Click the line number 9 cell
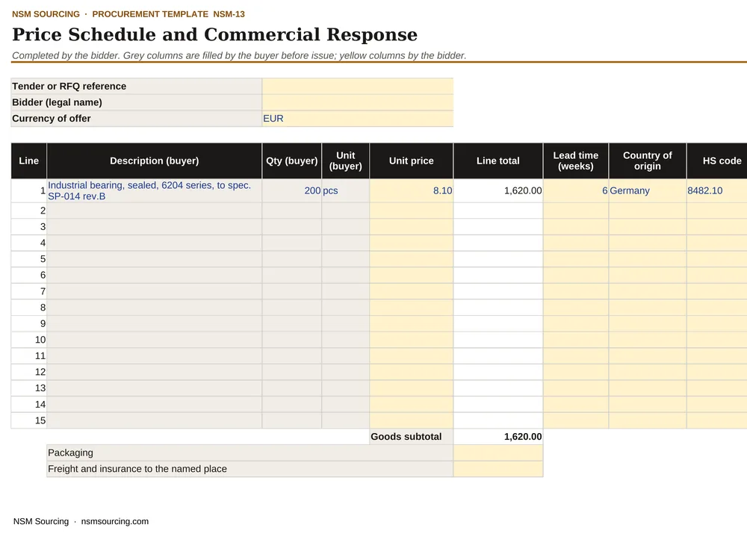The width and height of the screenshot is (747, 560). tap(28, 324)
